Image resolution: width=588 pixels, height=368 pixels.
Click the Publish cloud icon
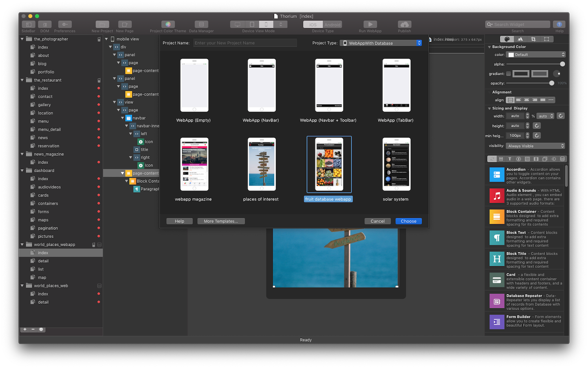[404, 25]
